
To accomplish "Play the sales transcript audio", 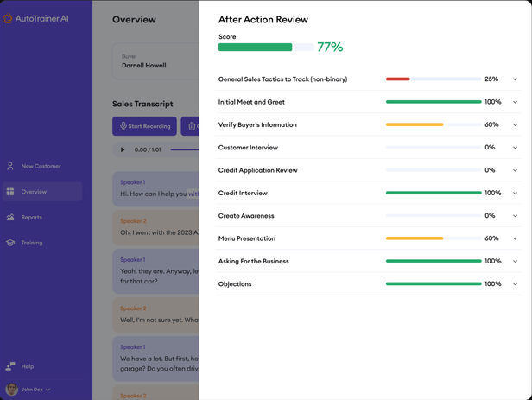I will (123, 149).
